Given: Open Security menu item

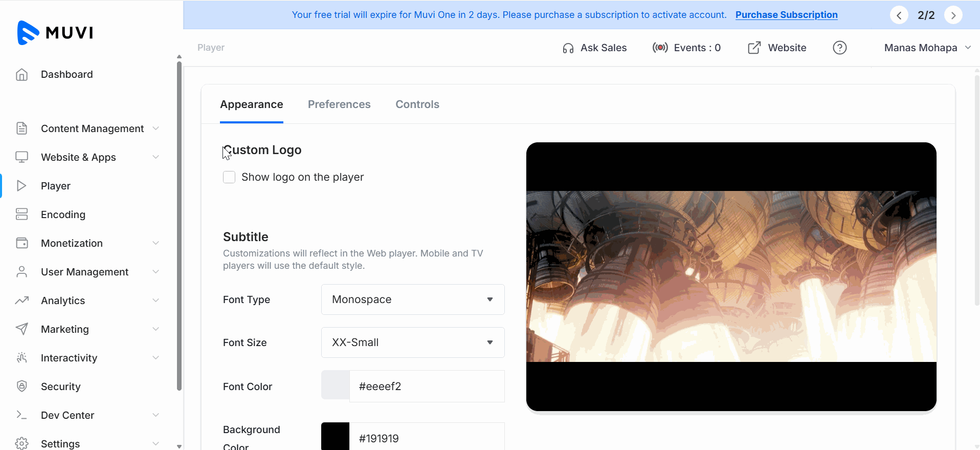Looking at the screenshot, I should point(61,387).
